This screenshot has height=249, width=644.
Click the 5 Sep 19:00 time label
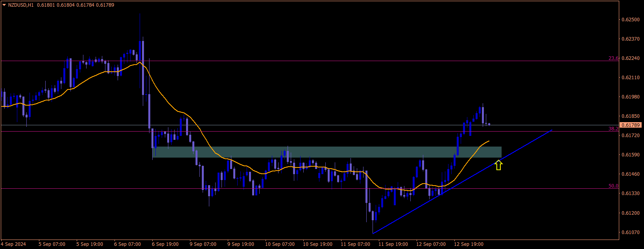click(x=90, y=244)
